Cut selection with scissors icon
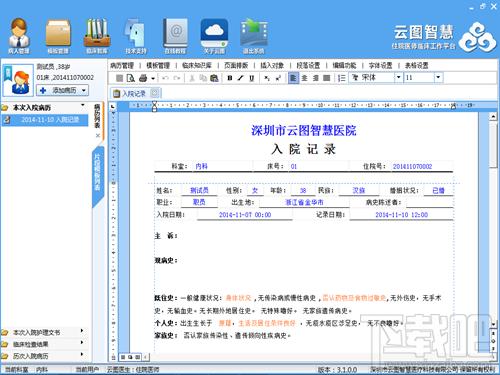The image size is (500, 375). (x=192, y=78)
